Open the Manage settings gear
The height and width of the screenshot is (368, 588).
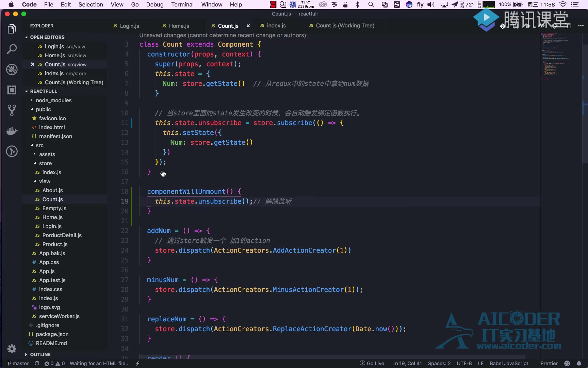tap(12, 349)
